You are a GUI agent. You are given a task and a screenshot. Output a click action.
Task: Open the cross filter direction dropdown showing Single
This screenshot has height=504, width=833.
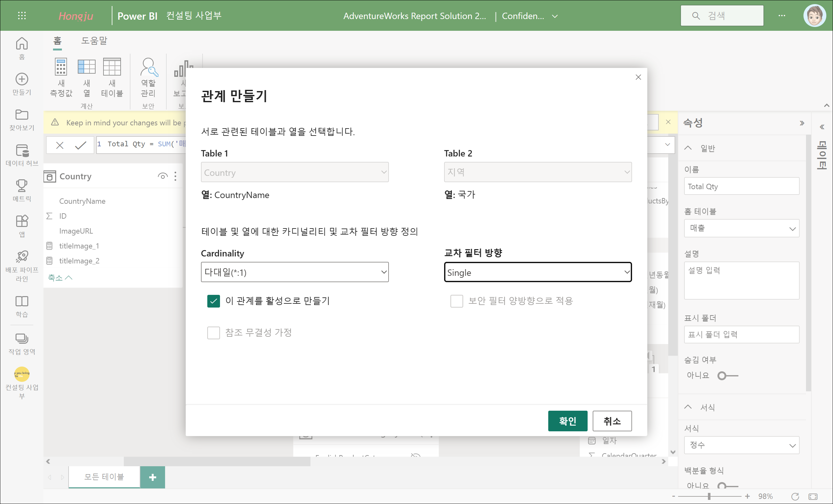537,272
